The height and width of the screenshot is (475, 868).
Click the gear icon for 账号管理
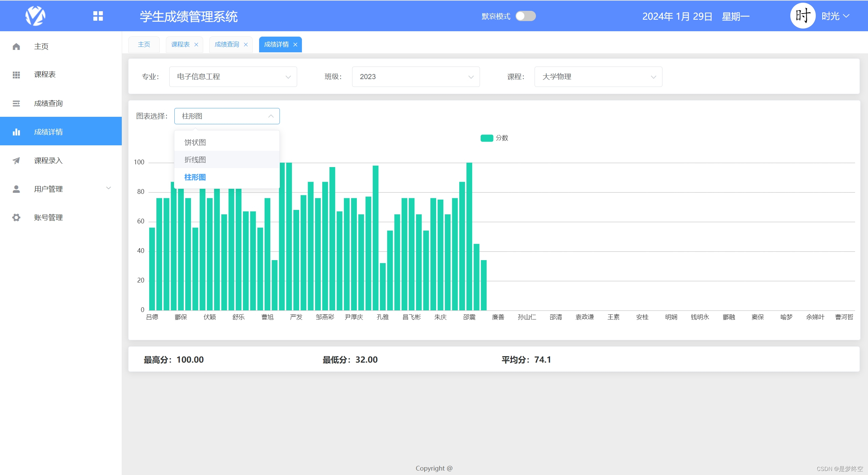(16, 217)
